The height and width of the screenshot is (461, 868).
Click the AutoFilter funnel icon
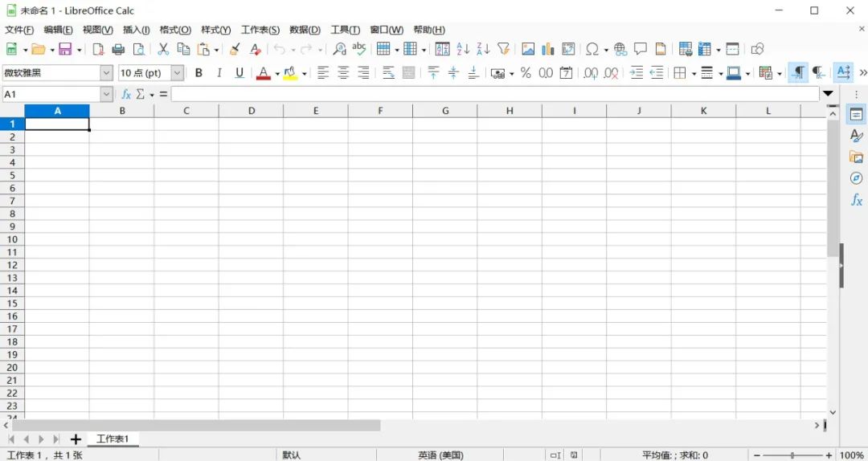[x=503, y=49]
